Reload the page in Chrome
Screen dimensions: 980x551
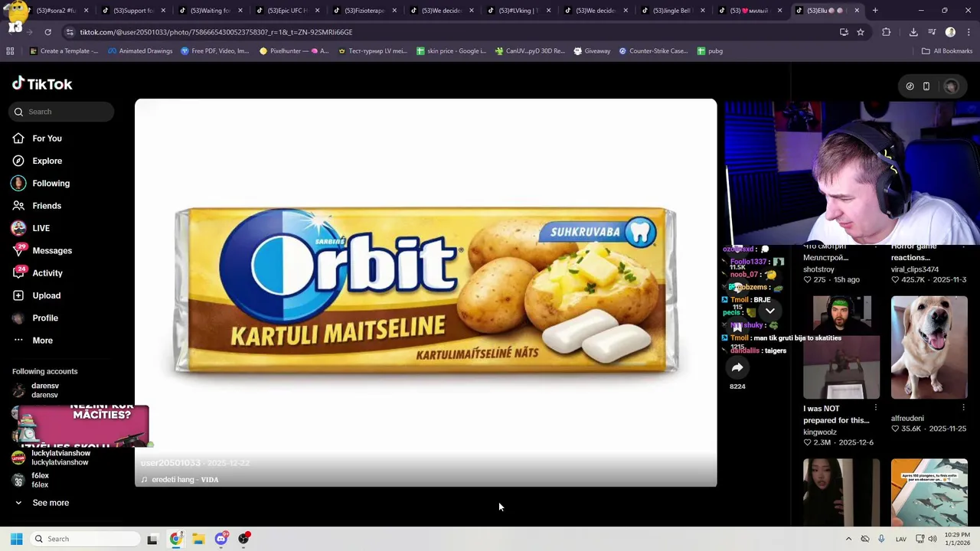coord(47,32)
